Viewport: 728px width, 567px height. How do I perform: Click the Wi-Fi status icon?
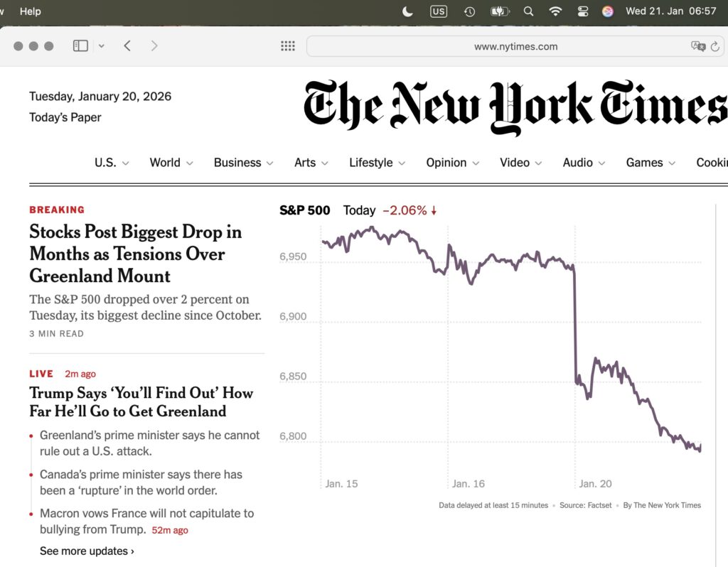click(x=555, y=11)
